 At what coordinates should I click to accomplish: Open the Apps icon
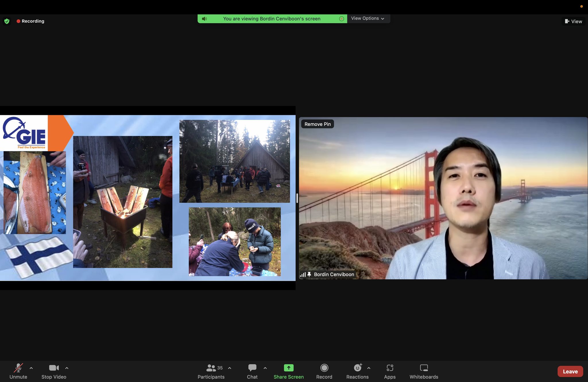click(x=390, y=368)
